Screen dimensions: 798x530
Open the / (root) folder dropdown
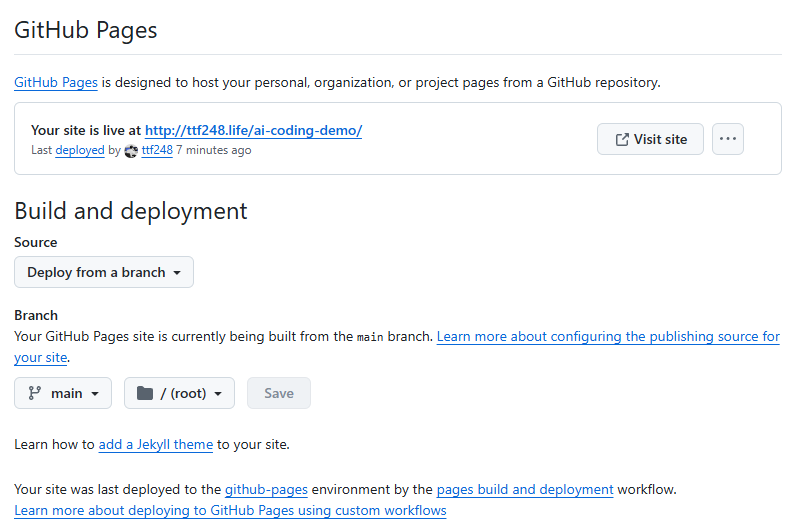[179, 393]
